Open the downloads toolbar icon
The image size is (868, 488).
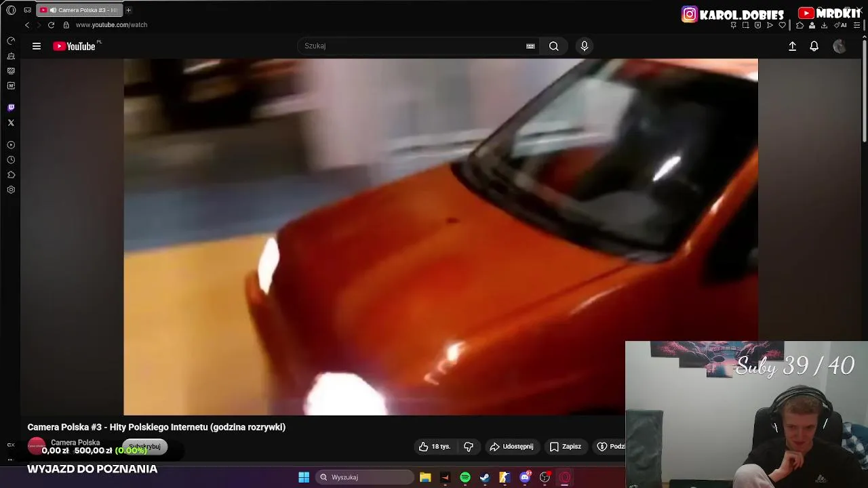(824, 25)
